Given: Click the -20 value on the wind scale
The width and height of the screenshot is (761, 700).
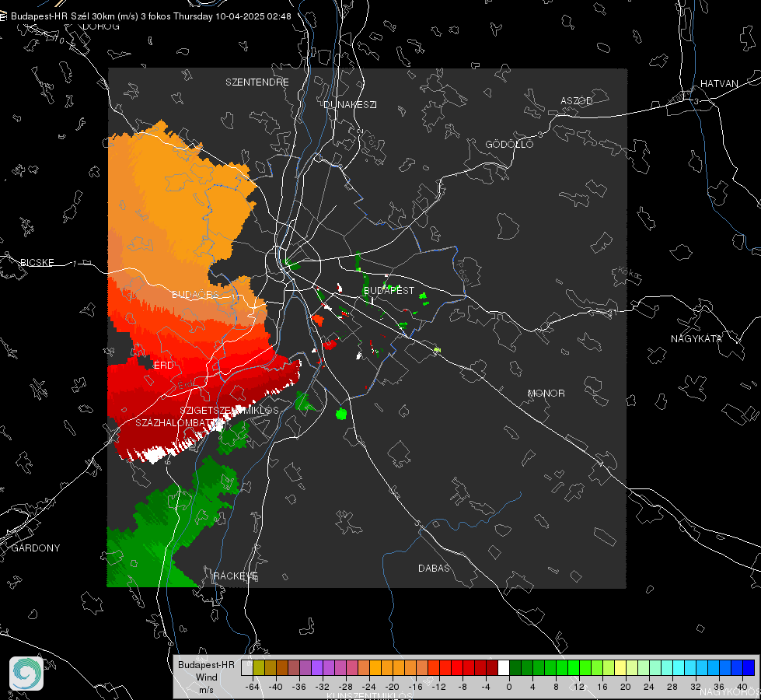Looking at the screenshot, I should point(392,687).
